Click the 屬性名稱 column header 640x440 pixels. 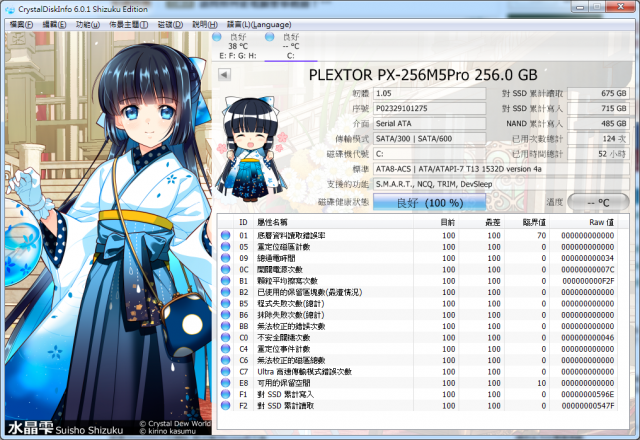pos(333,222)
